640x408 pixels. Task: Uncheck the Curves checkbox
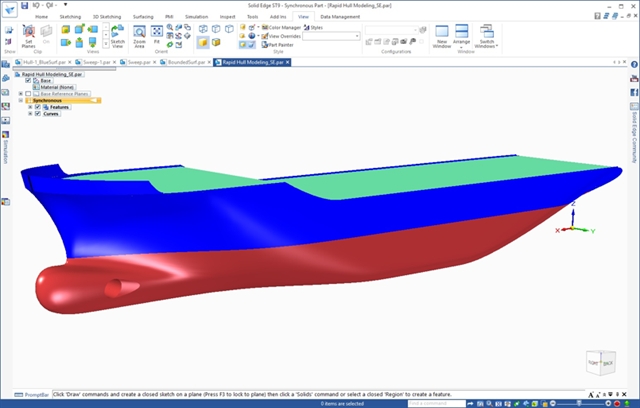pos(38,113)
